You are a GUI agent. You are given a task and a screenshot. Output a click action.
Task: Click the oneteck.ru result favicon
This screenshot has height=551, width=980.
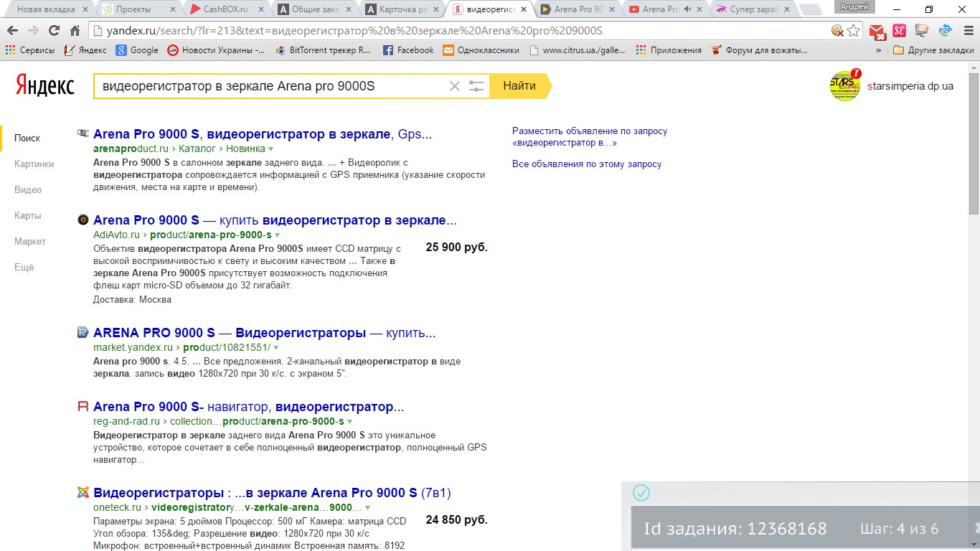pos(83,492)
